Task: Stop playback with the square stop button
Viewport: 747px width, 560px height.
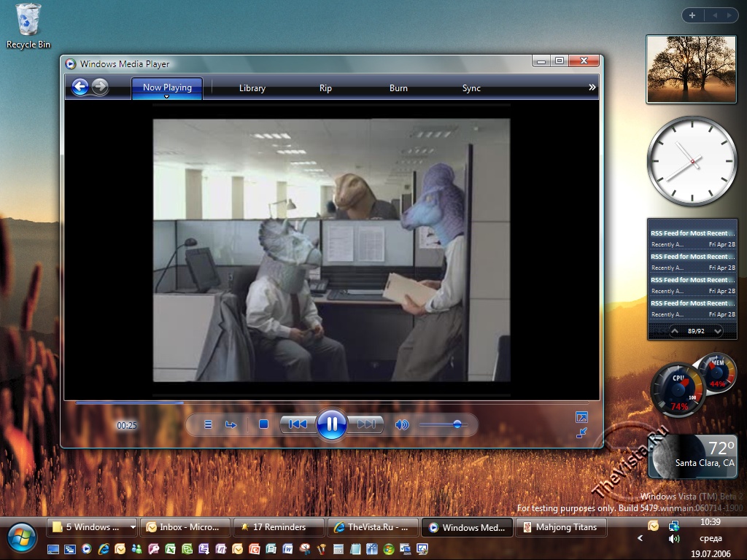Action: (x=263, y=424)
